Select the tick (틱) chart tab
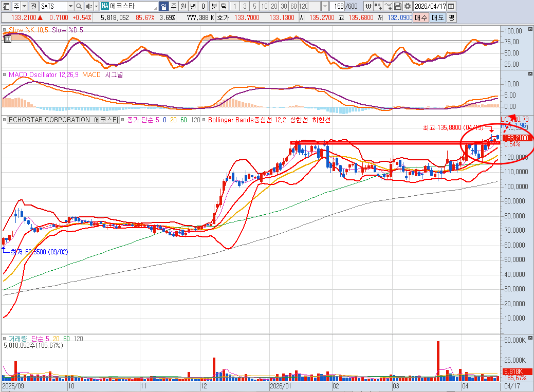Viewport: 534px width, 392px height. [224, 6]
